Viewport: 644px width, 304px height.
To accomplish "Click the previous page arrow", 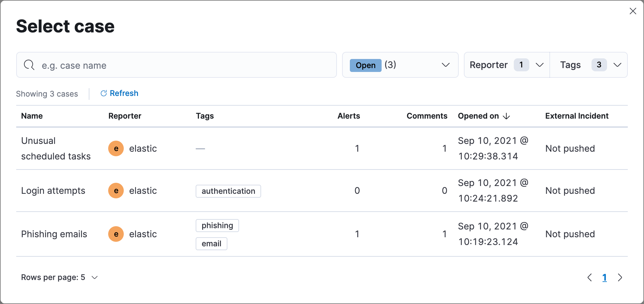I will [x=589, y=277].
